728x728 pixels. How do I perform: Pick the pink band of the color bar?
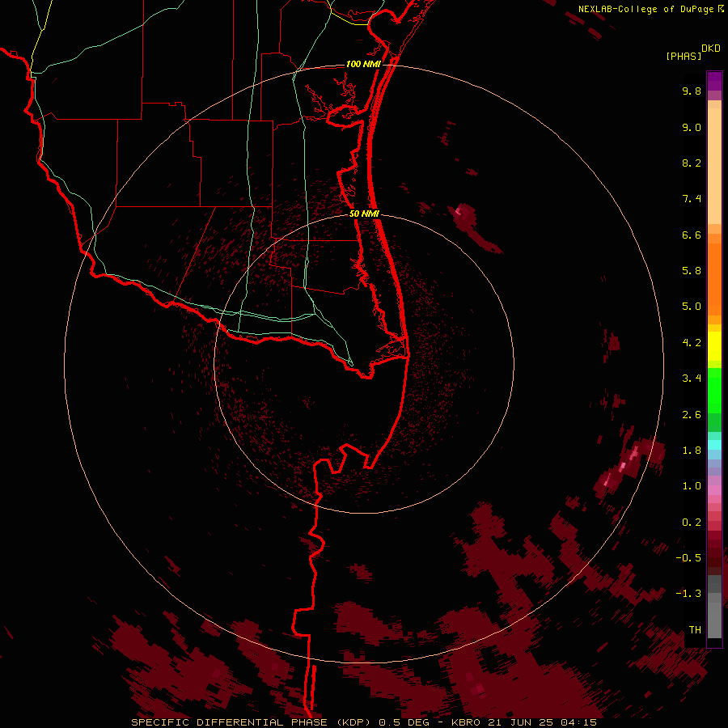(714, 490)
